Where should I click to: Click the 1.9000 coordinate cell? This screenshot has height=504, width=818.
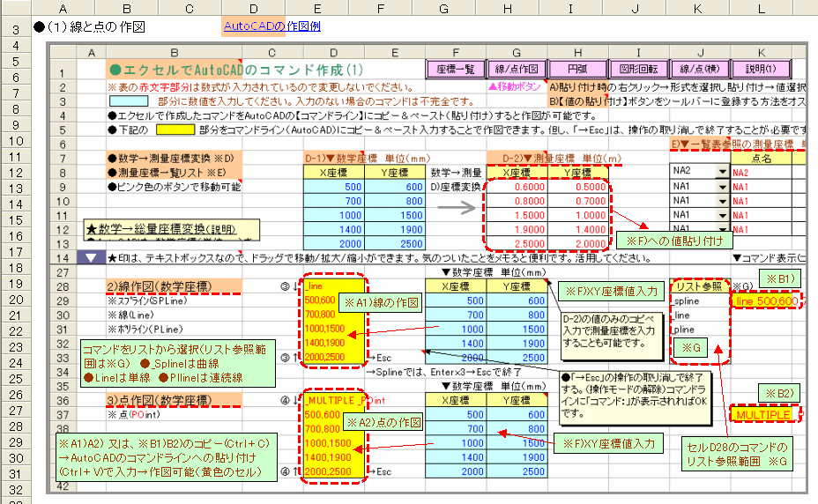(x=517, y=230)
